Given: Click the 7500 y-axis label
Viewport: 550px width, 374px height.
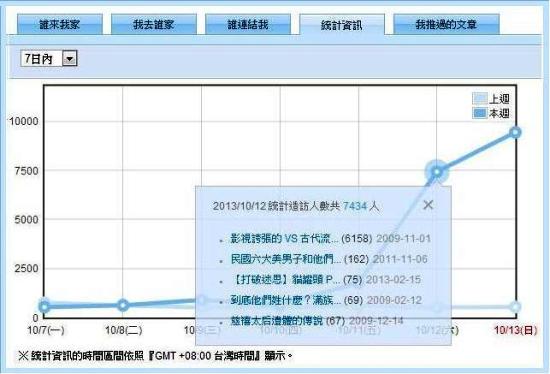Looking at the screenshot, I should pos(26,171).
